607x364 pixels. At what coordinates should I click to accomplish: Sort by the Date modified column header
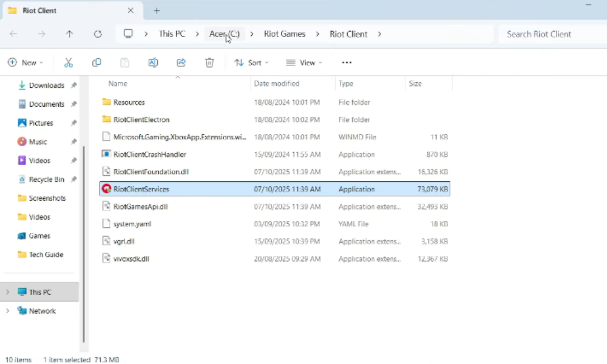[277, 84]
